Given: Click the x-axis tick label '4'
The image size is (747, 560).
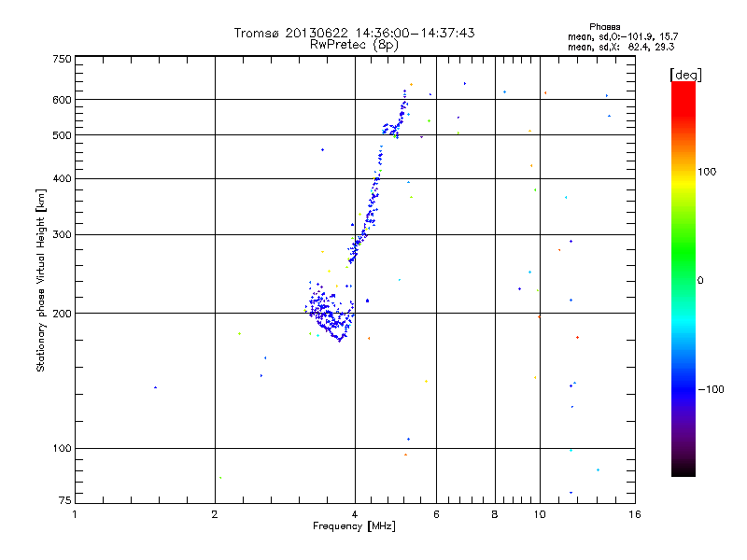Looking at the screenshot, I should tap(355, 514).
